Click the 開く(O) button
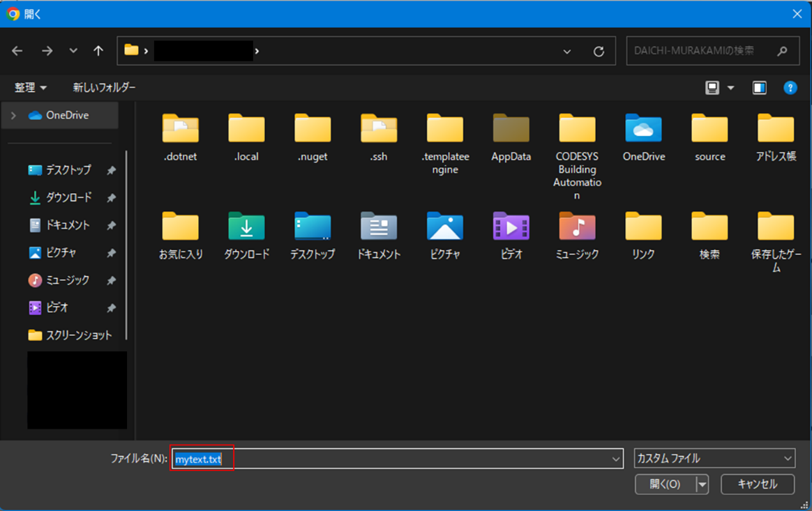Image resolution: width=812 pixels, height=511 pixels. click(x=666, y=485)
